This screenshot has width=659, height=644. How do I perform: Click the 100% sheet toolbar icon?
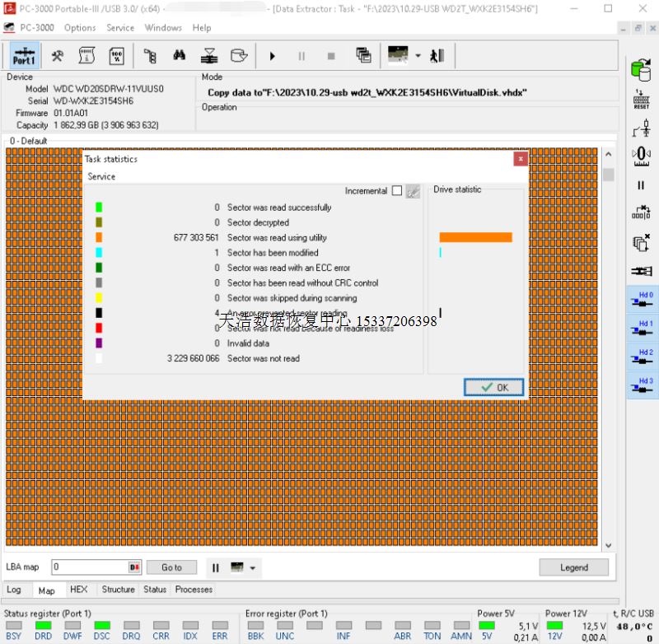click(x=117, y=56)
